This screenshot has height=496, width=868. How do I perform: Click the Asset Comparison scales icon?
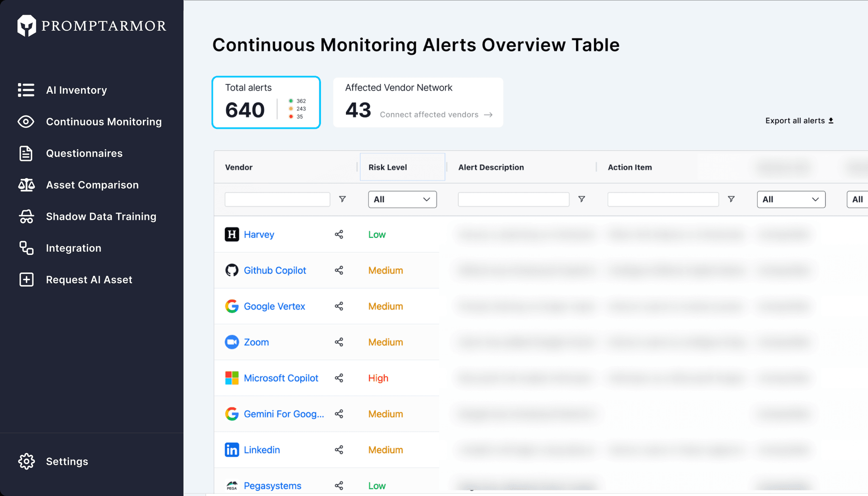coord(26,185)
